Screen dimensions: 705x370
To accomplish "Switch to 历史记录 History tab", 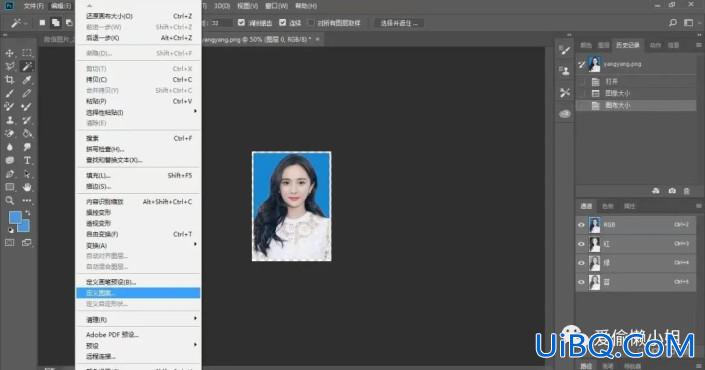I will [x=628, y=45].
